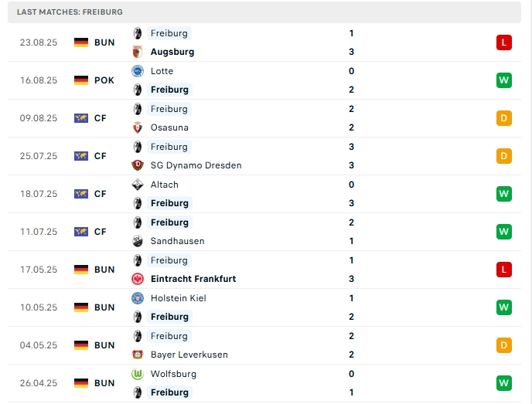Click the Sandhausen team crest
The height and width of the screenshot is (404, 532).
pos(138,241)
